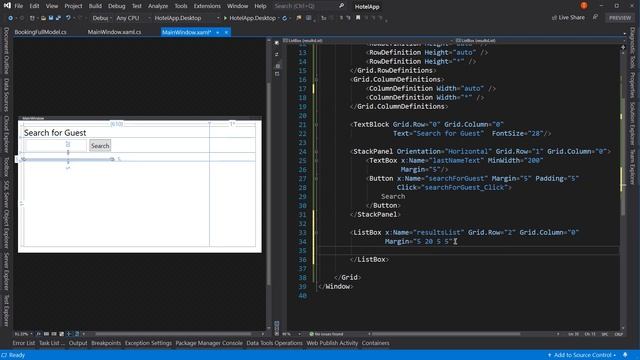Open the Data Tools Operations tab
Viewport: 640px width, 360px height.
(274, 343)
